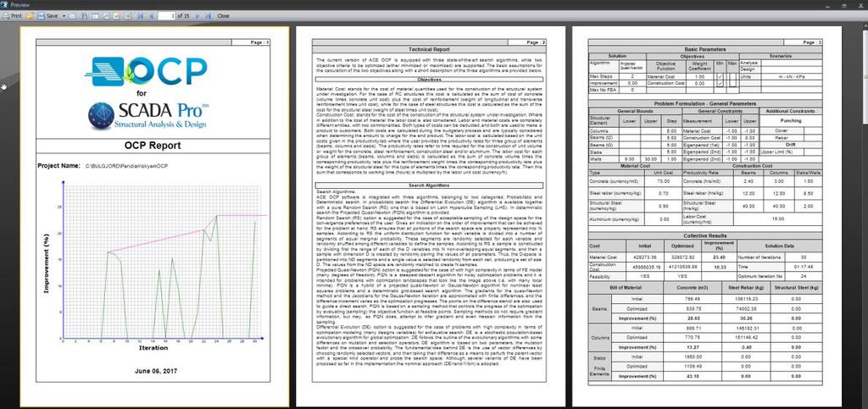Open Find with the binoculars icon
The image size is (868, 409).
[x=84, y=16]
